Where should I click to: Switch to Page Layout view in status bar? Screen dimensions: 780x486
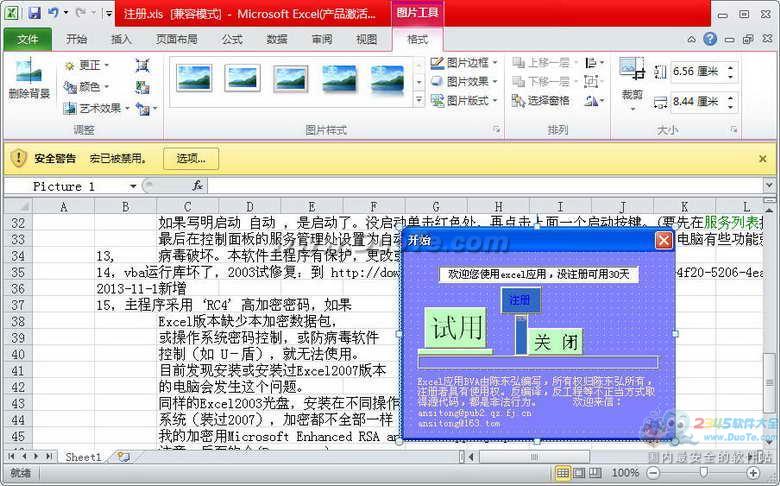click(x=579, y=473)
